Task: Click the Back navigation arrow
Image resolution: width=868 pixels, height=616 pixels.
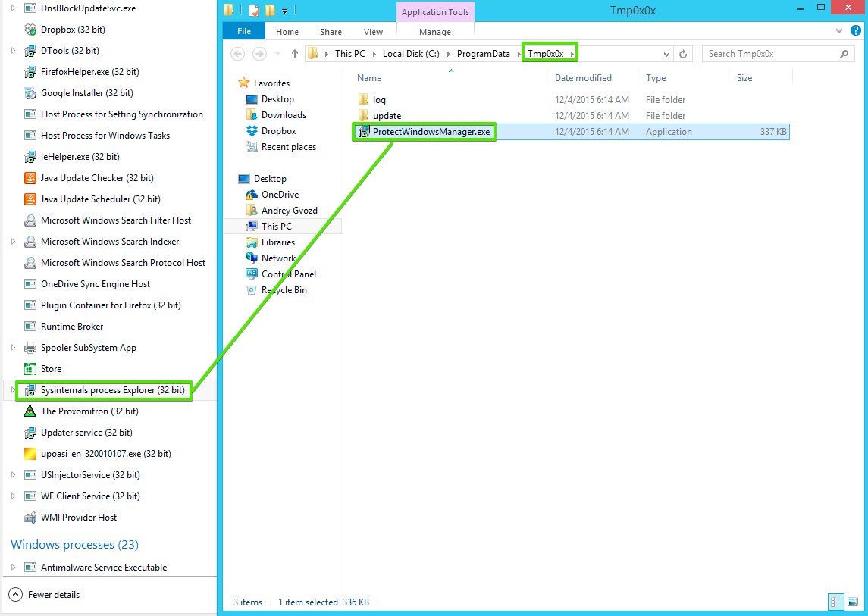Action: [x=238, y=54]
